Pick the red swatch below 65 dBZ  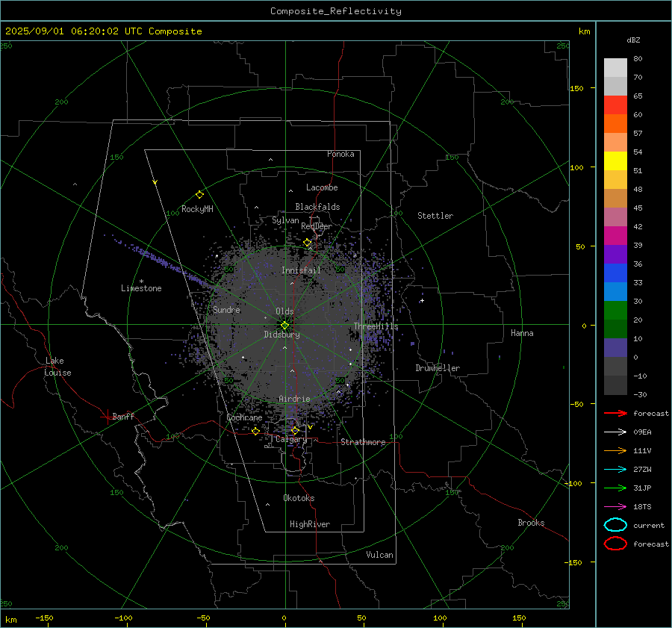(615, 105)
